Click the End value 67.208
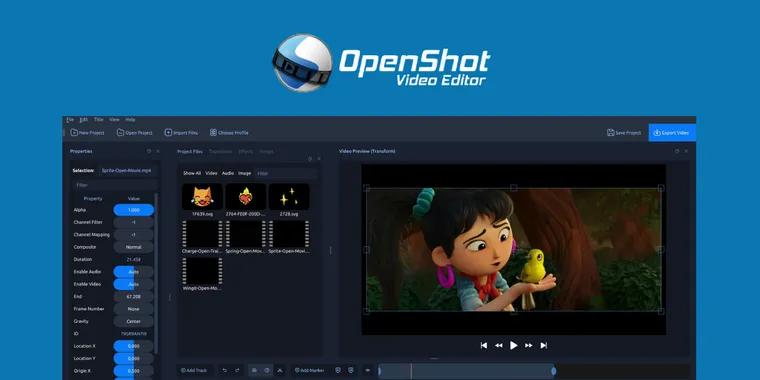This screenshot has width=760, height=380. pos(134,297)
